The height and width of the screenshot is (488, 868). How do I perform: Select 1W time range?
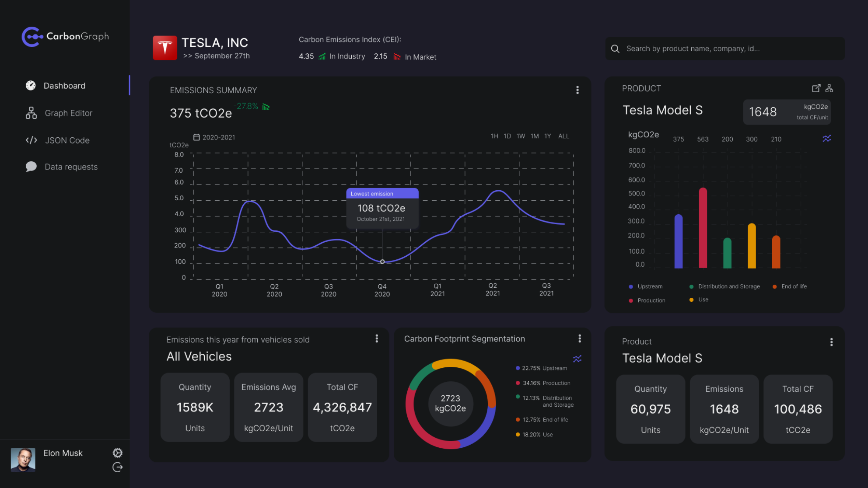[x=521, y=136]
